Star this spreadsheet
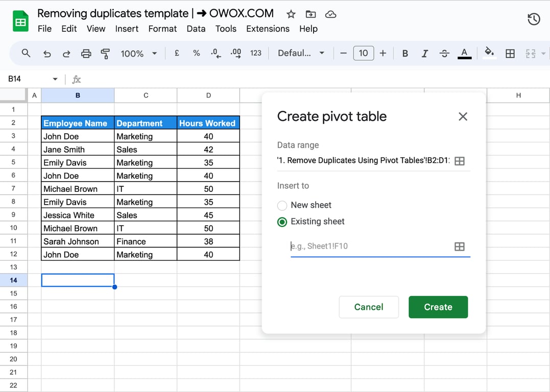550x392 pixels. pyautogui.click(x=291, y=14)
